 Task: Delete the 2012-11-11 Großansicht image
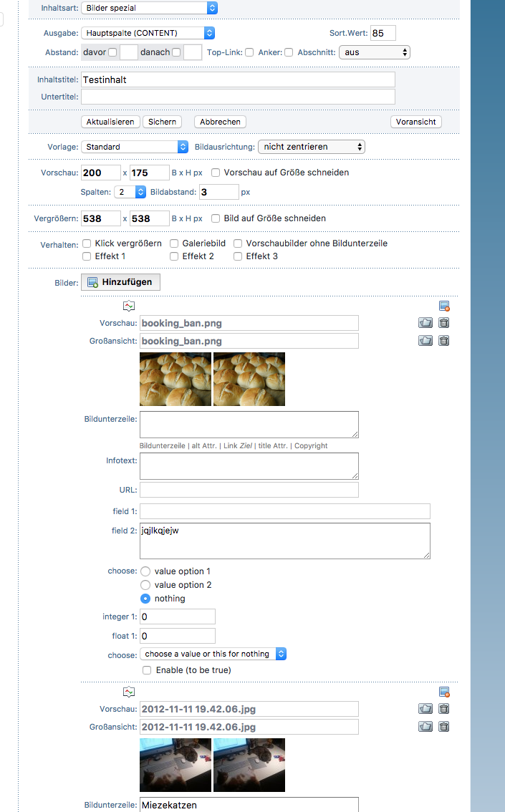tap(443, 727)
